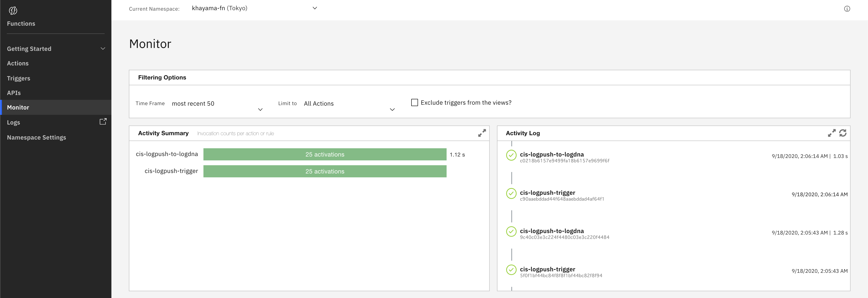Open APIs page from sidebar
Screen dimensions: 868x298
[x=14, y=93]
